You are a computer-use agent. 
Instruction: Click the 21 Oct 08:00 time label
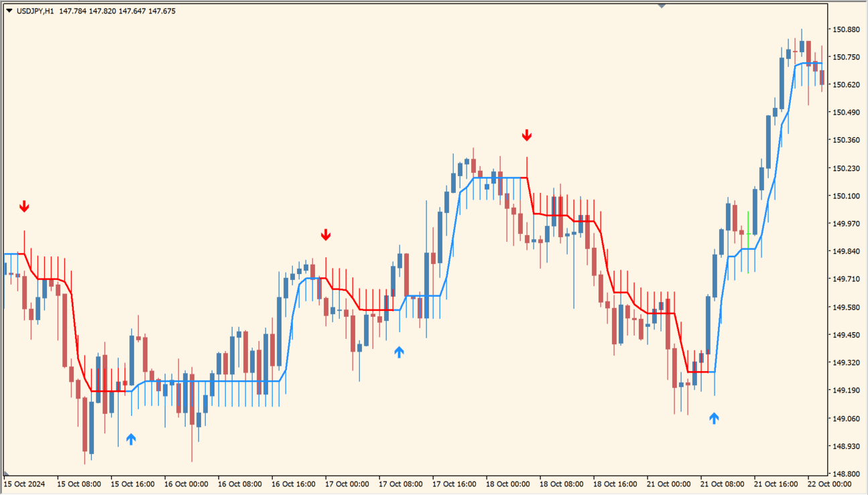723,484
